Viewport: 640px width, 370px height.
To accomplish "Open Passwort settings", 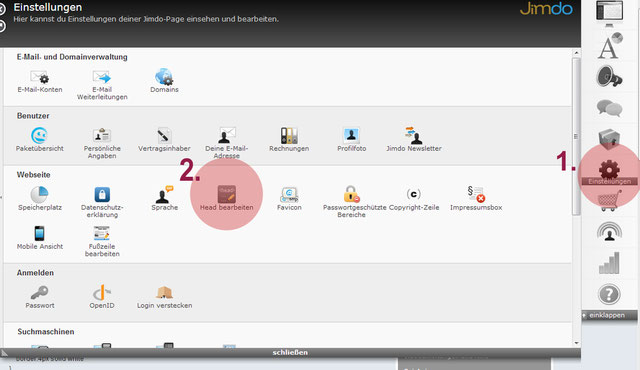I will pos(40,297).
